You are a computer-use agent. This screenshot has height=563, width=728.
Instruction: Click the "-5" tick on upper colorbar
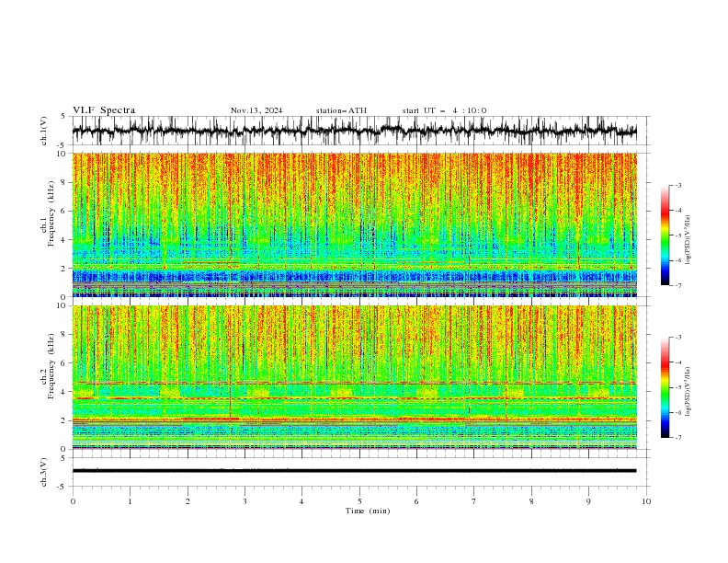tap(678, 236)
